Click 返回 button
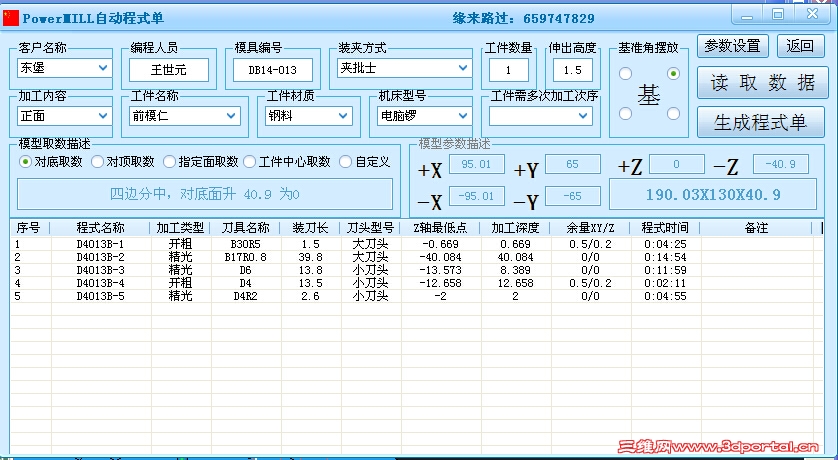This screenshot has width=838, height=460. tap(800, 46)
